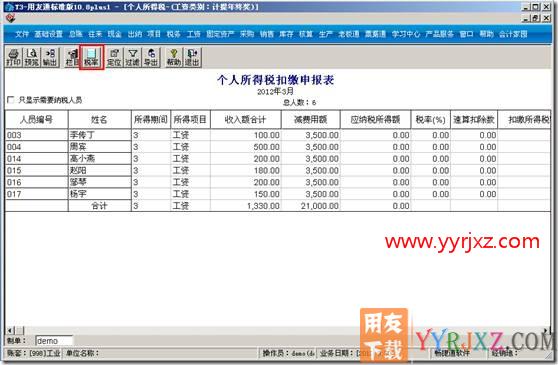Click the 制单 input field containing demo
The height and width of the screenshot is (365, 558).
click(x=54, y=341)
